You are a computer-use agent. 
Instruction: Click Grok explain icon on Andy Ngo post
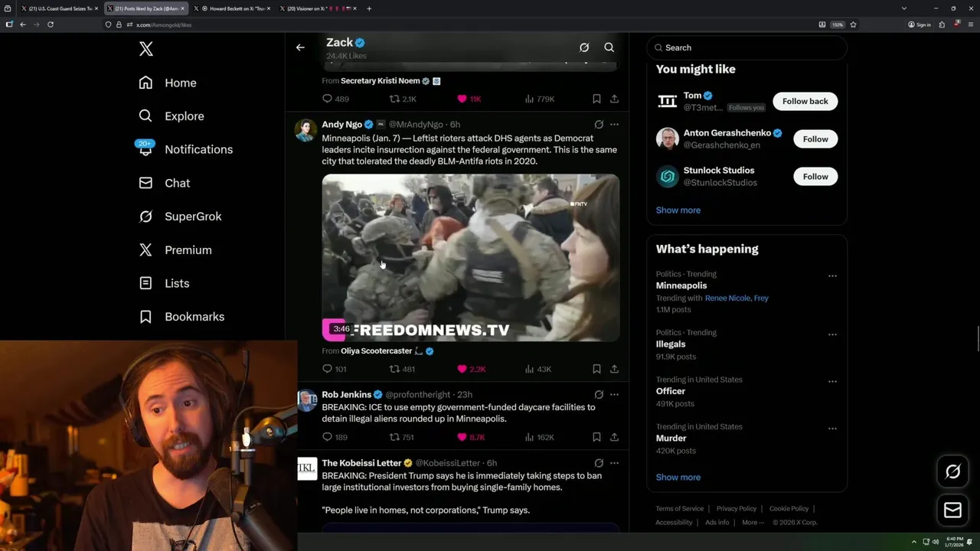[599, 124]
